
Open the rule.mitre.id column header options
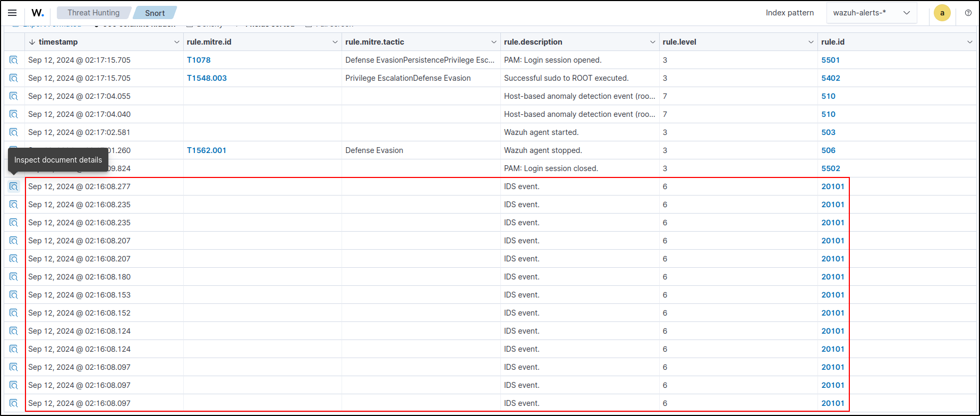tap(335, 42)
